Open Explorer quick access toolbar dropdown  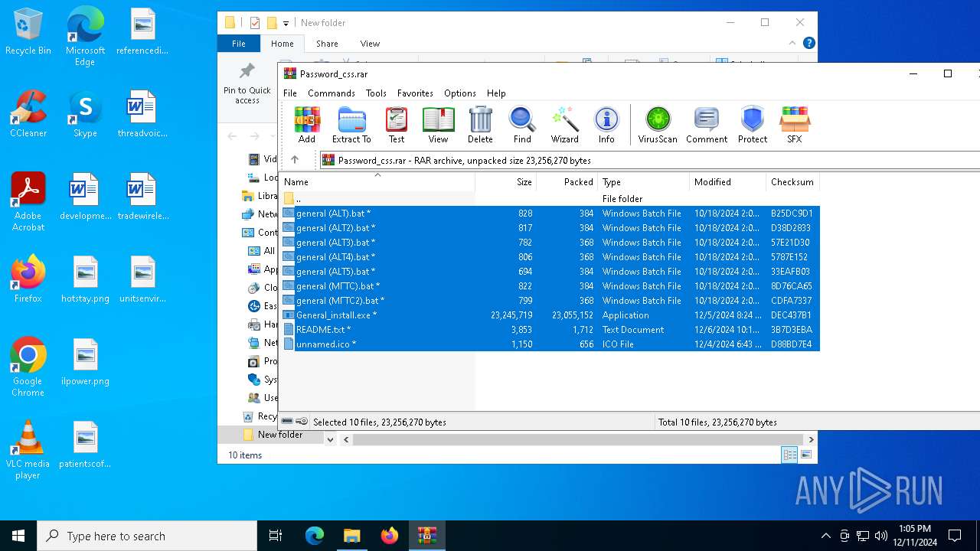[286, 23]
